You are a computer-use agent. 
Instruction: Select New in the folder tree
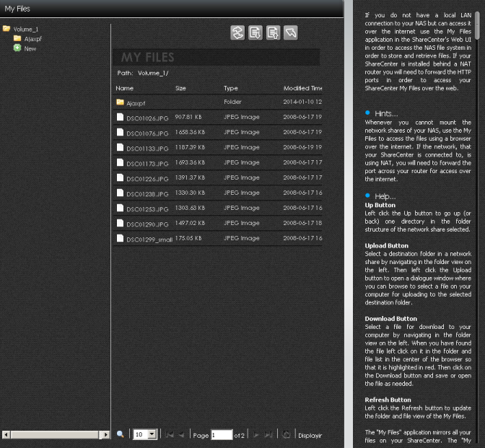pyautogui.click(x=30, y=49)
